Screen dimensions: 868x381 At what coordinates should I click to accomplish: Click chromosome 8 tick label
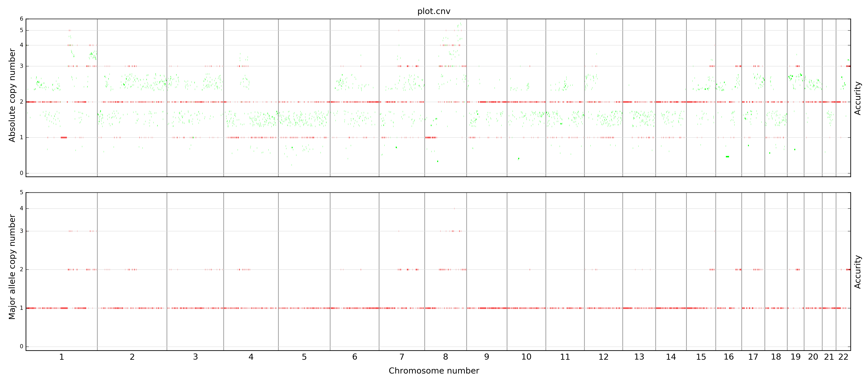point(445,357)
